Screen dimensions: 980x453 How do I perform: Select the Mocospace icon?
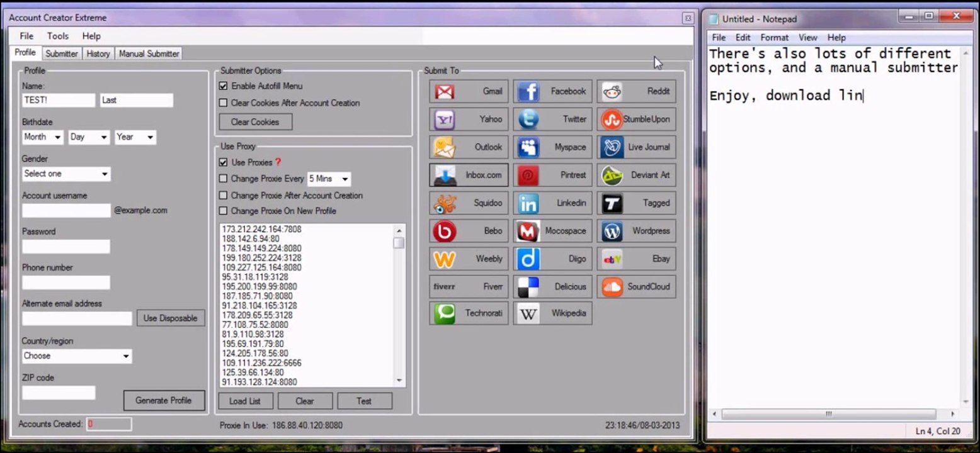(x=528, y=231)
